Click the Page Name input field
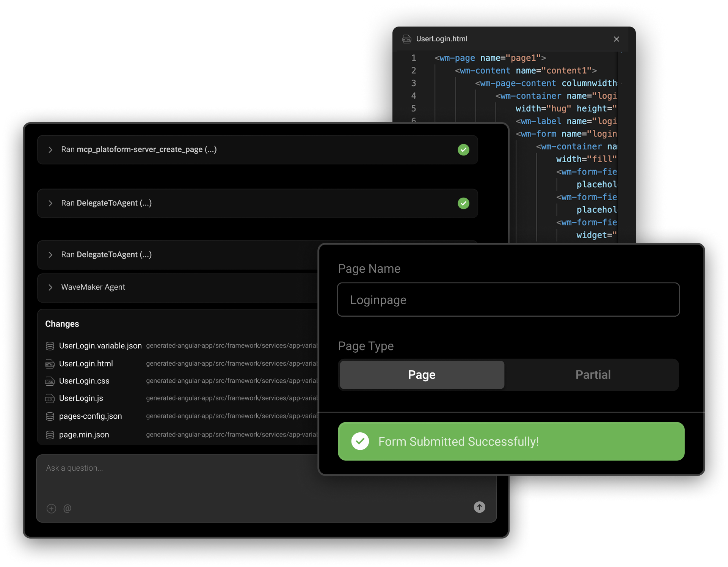The height and width of the screenshot is (567, 728). click(x=508, y=300)
